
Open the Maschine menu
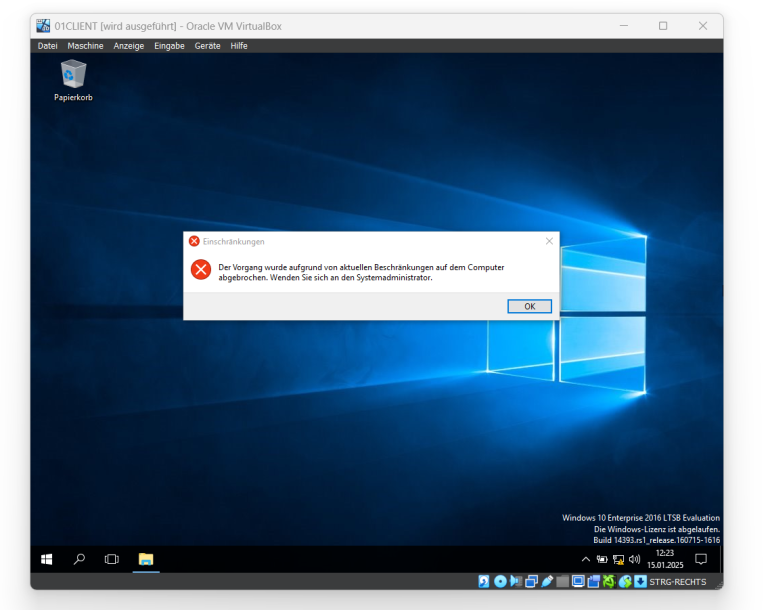tap(85, 46)
